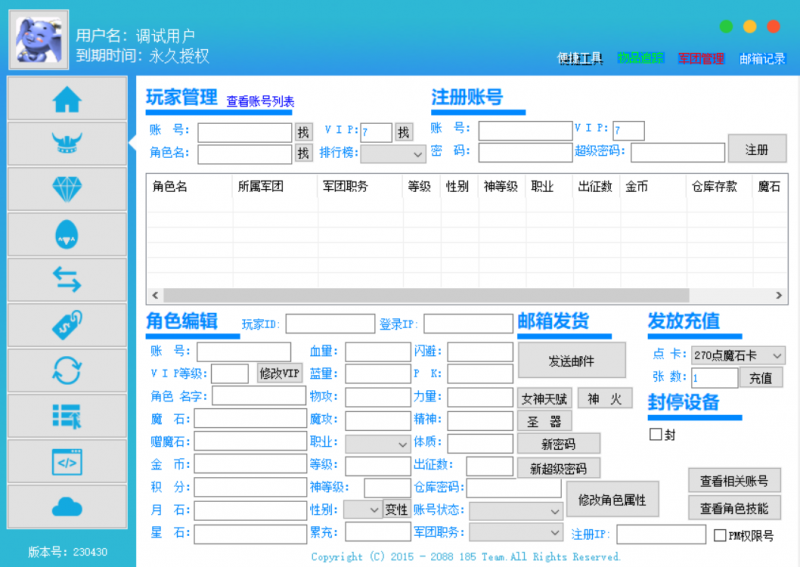
Task: Expand the 排行榜 dropdown
Action: (393, 154)
